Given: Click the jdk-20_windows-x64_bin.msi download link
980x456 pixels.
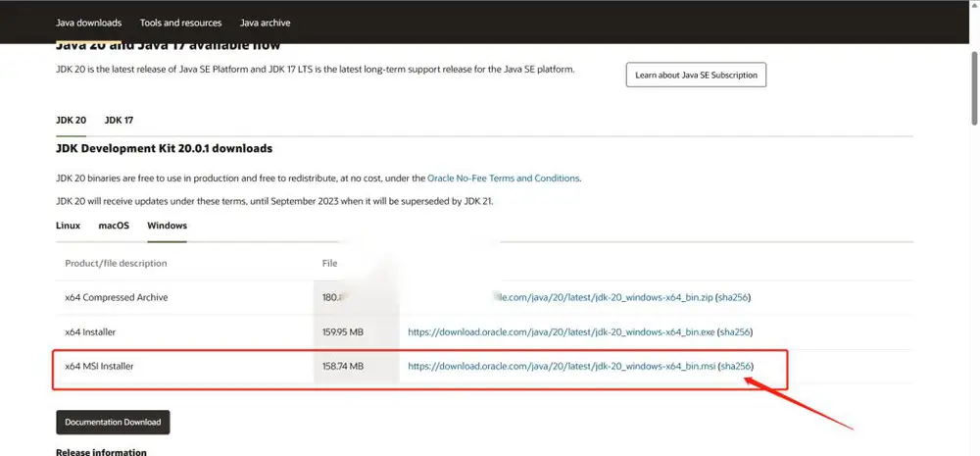Looking at the screenshot, I should [x=562, y=366].
